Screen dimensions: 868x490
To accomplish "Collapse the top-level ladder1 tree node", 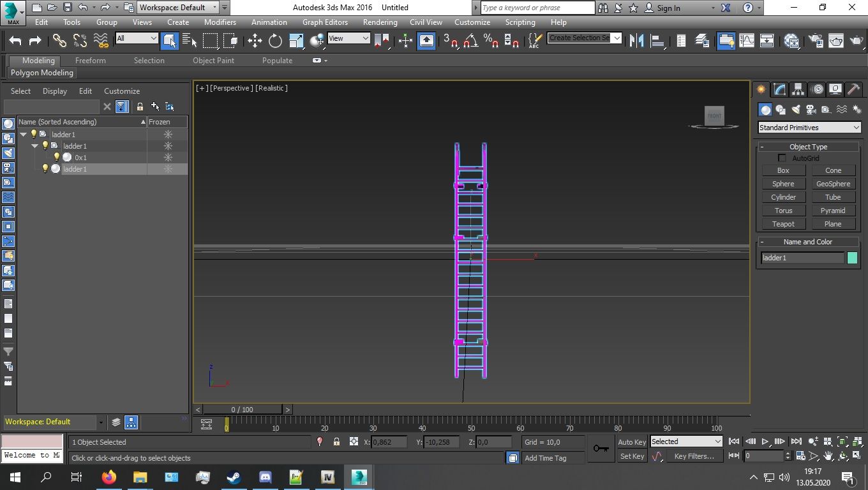I will (x=24, y=135).
